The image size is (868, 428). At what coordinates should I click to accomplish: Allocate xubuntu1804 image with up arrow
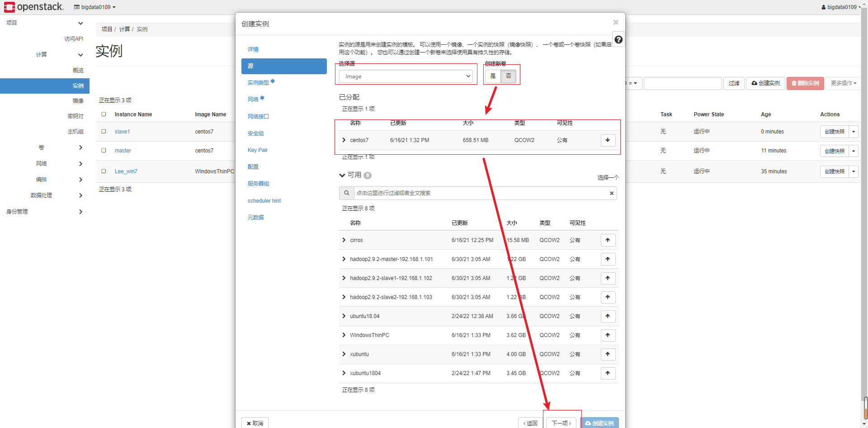(x=608, y=373)
